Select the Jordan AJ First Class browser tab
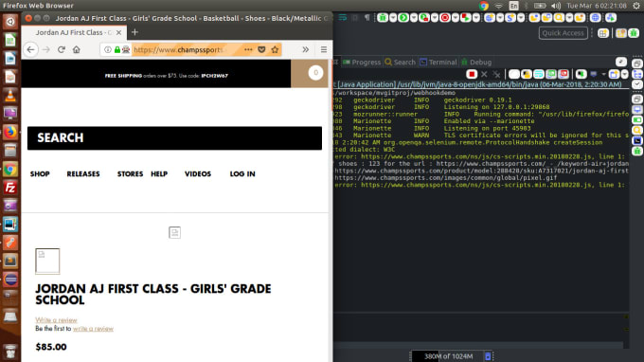644x362 pixels. pos(74,32)
